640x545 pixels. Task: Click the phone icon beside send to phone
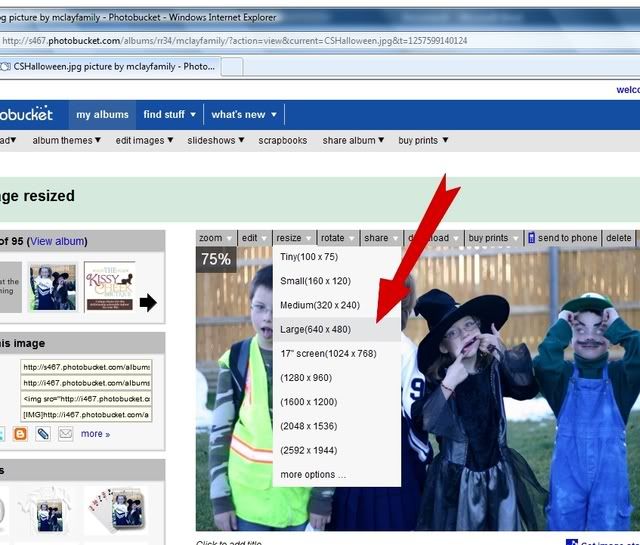pyautogui.click(x=531, y=238)
